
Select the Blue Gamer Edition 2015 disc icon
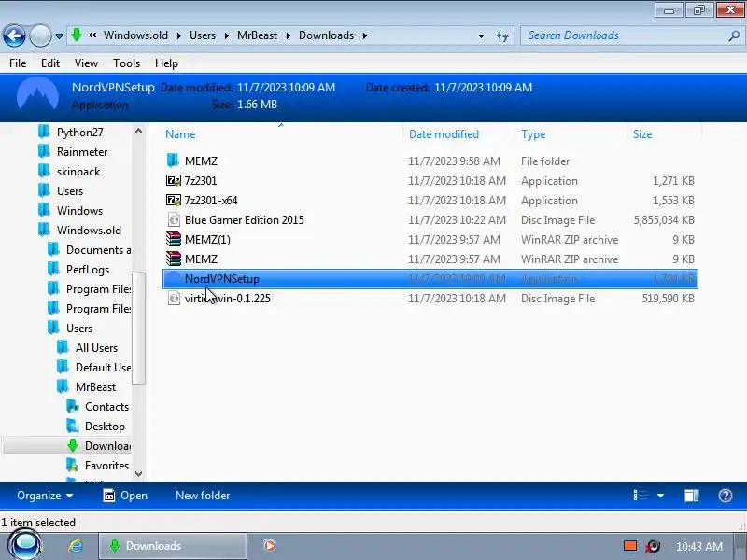(x=174, y=220)
